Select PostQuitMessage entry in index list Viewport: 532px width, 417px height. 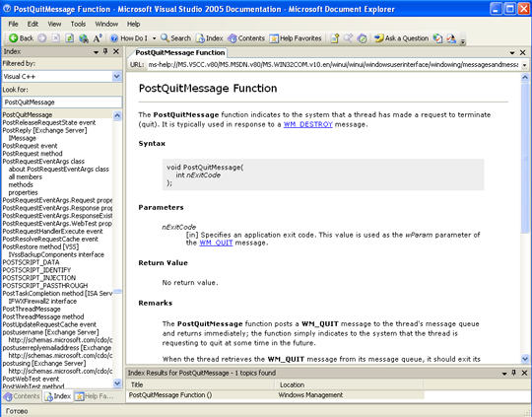[x=28, y=114]
